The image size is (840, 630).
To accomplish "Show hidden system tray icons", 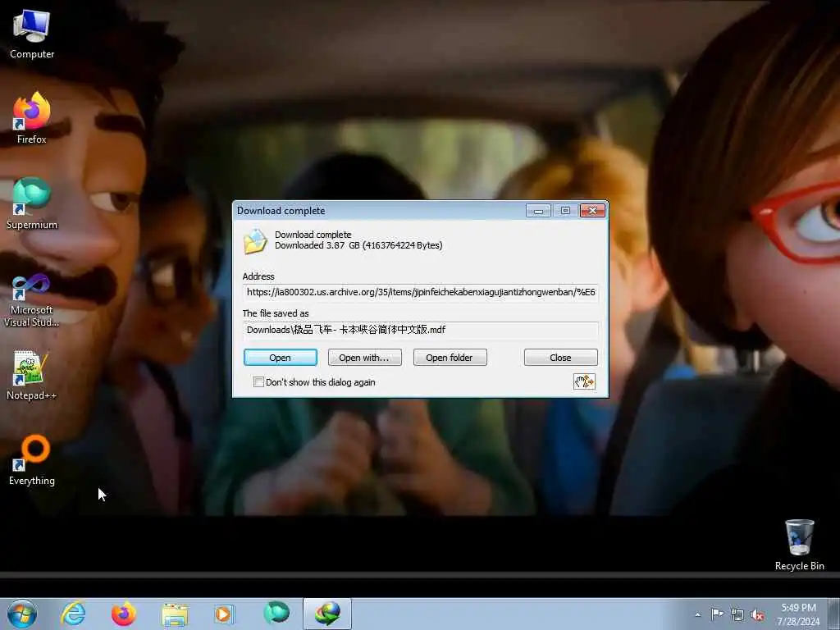I will [697, 614].
